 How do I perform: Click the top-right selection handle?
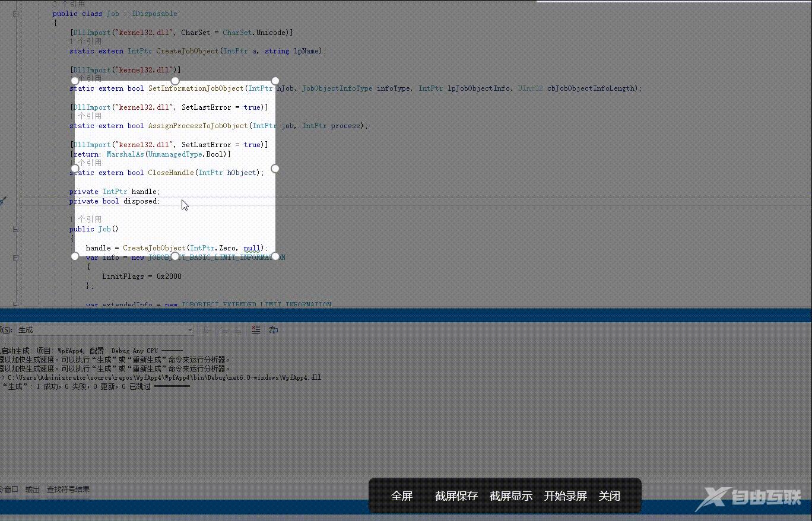click(275, 81)
